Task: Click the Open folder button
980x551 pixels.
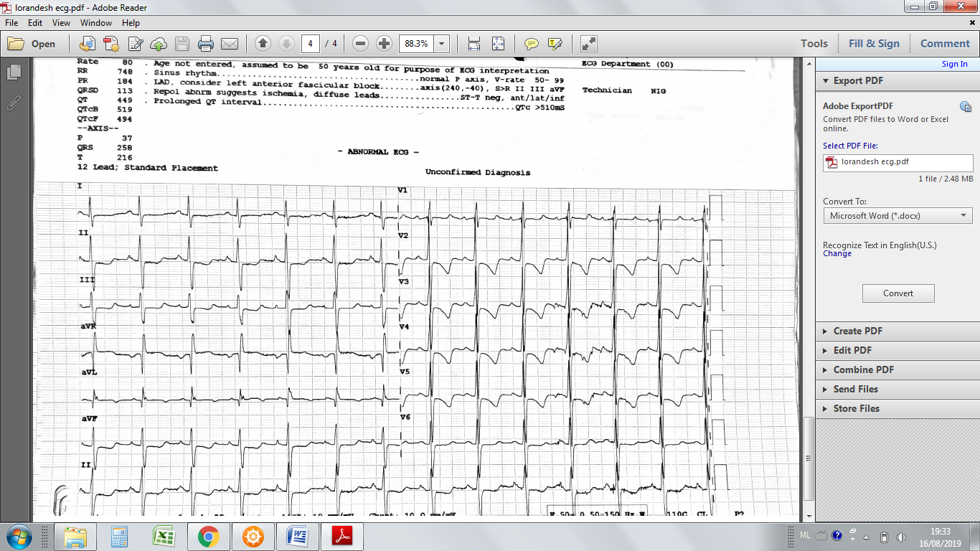Action: click(x=32, y=44)
